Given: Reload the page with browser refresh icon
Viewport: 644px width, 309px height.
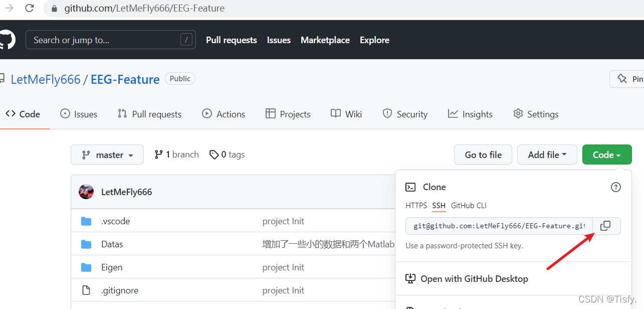Looking at the screenshot, I should [x=30, y=8].
